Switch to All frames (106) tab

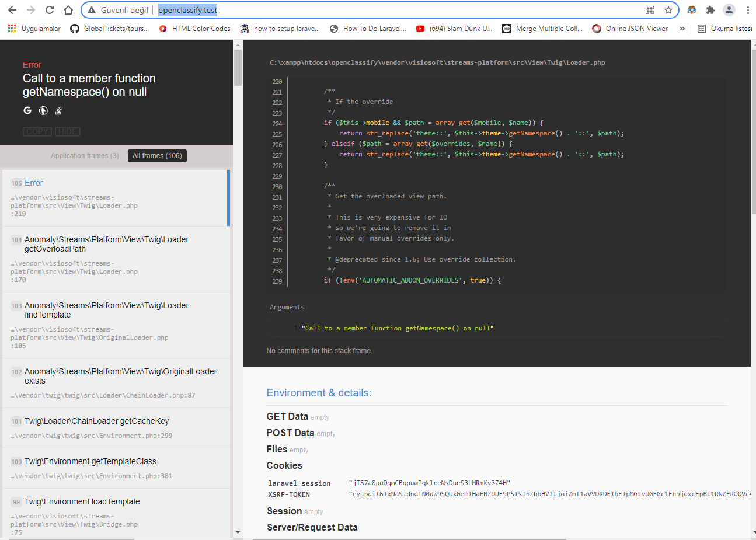pyautogui.click(x=156, y=155)
